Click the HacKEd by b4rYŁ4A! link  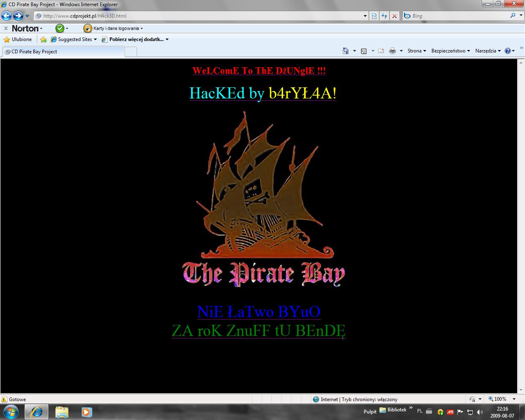tap(263, 93)
